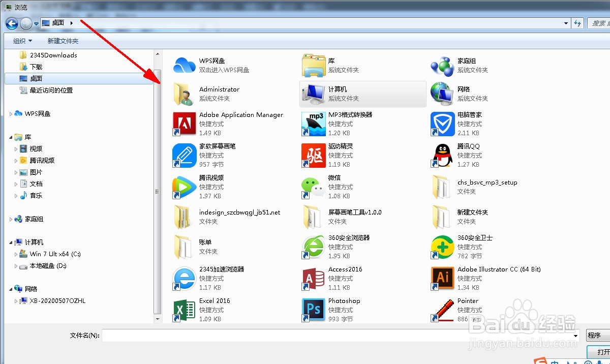
Task: Expand the WPS网盘 tree node
Action: pyautogui.click(x=11, y=114)
